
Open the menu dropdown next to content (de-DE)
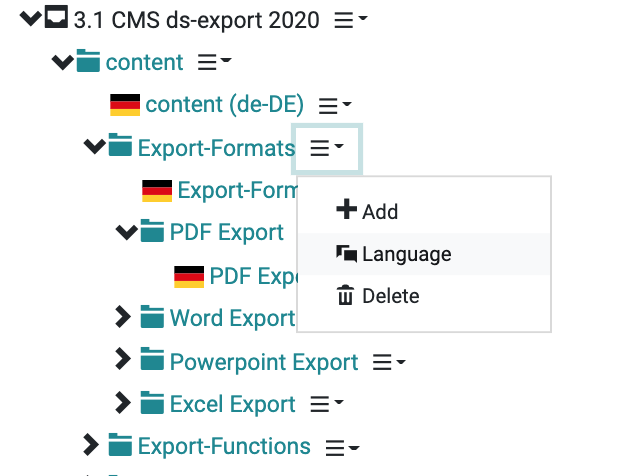pyautogui.click(x=335, y=105)
